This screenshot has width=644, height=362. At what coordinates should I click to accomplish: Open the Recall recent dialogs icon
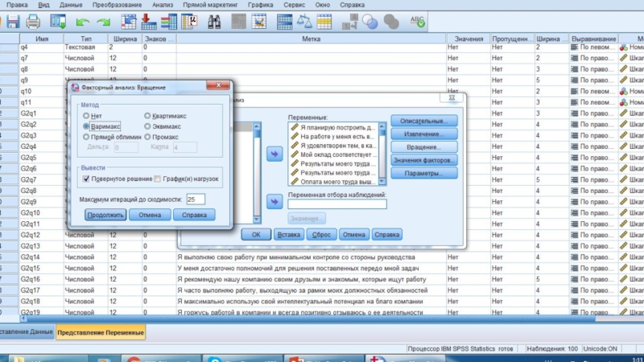pos(58,21)
